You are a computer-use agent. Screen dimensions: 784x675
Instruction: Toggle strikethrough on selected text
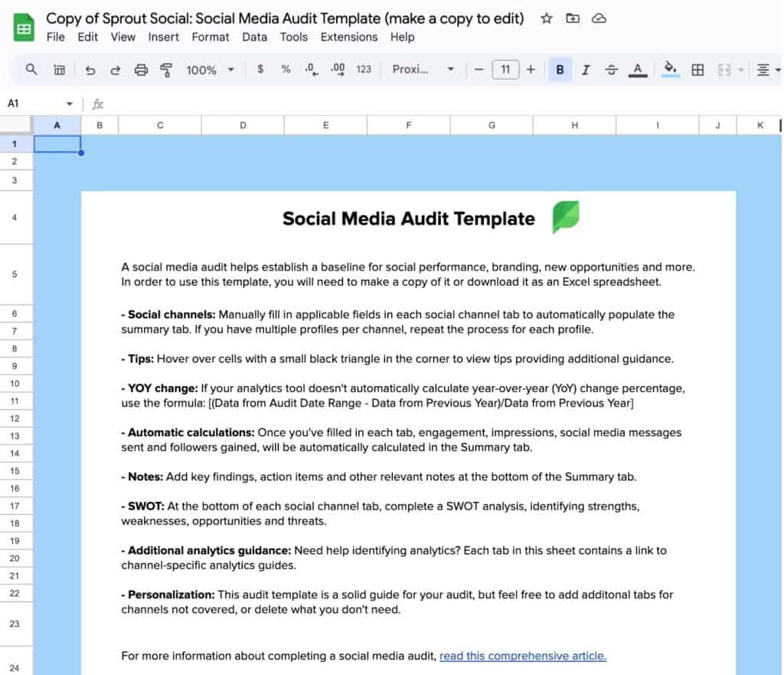(x=612, y=70)
